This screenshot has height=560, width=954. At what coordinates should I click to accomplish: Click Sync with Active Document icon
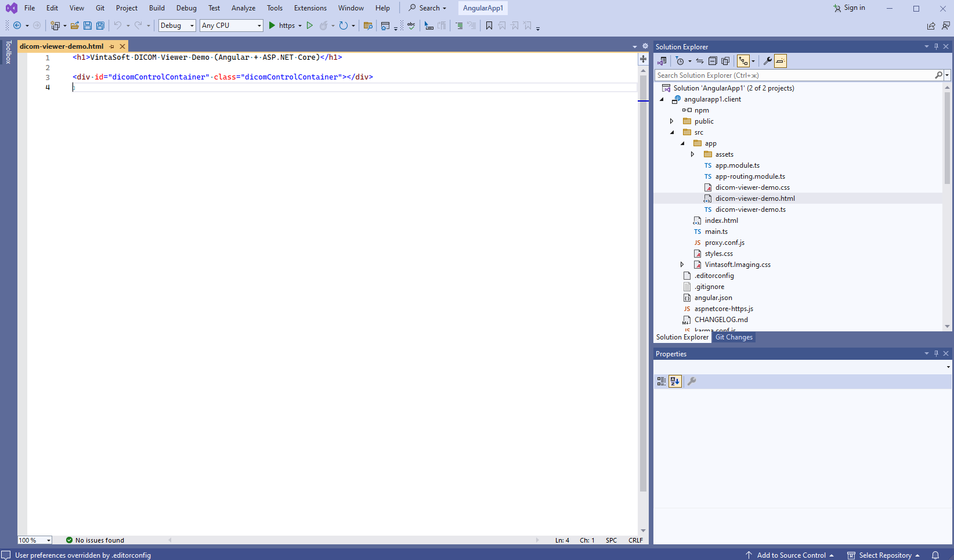tap(700, 61)
